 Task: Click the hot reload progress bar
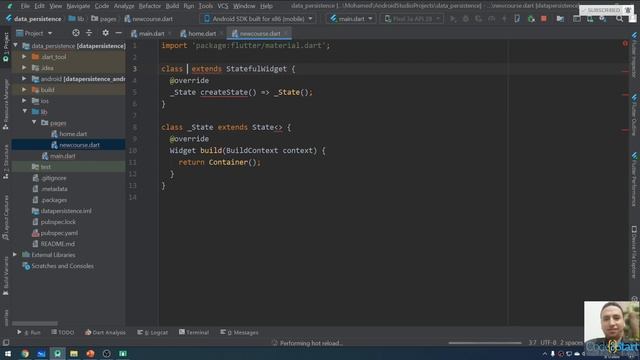(485, 343)
